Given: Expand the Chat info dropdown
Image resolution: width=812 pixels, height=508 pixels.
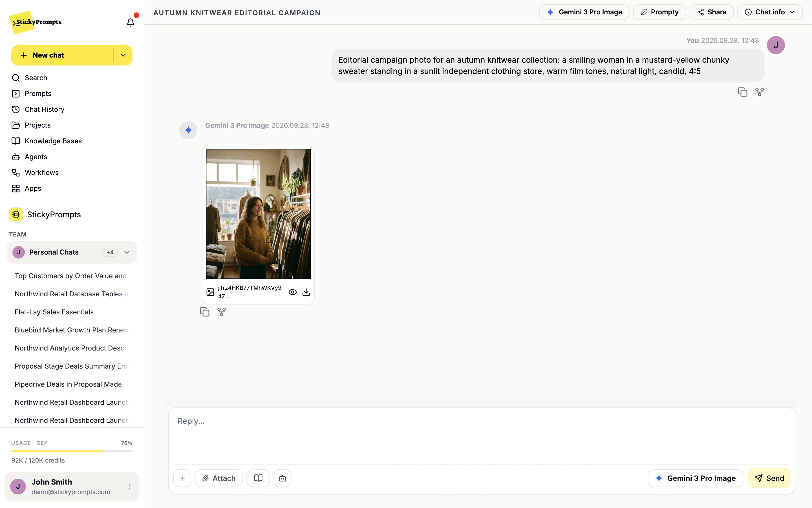Looking at the screenshot, I should coord(770,12).
